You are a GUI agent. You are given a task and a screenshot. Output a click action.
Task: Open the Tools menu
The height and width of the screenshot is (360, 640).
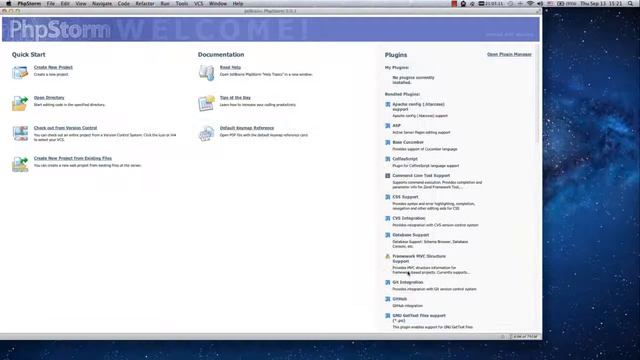[x=182, y=4]
